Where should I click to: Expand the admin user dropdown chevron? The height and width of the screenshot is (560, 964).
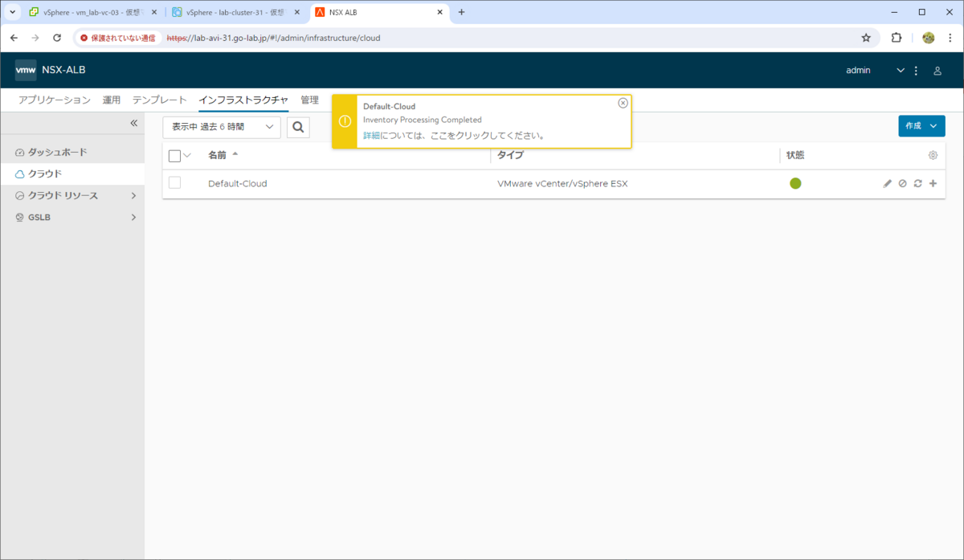click(x=901, y=71)
